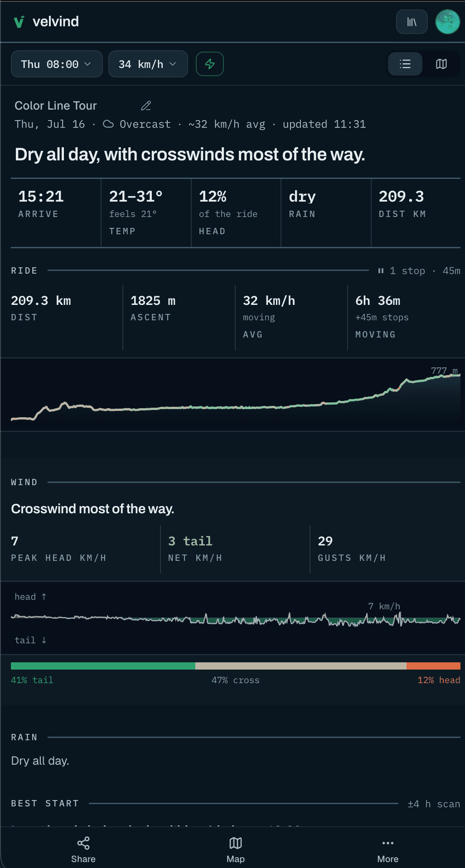Viewport: 465px width, 868px height.
Task: Open the user profile avatar
Action: [447, 22]
